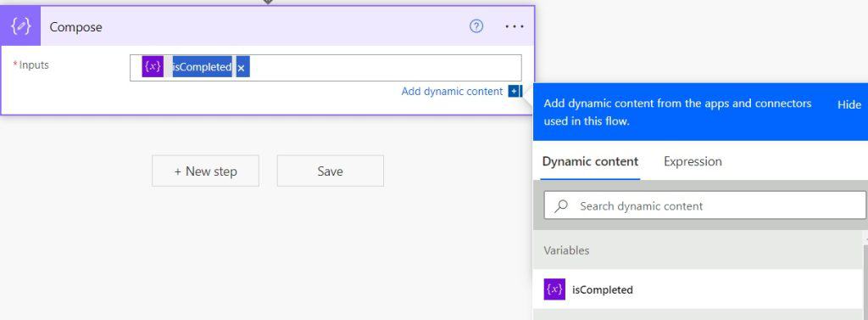Viewport: 868px width, 320px height.
Task: Switch to the Dynamic content tab
Action: (590, 161)
